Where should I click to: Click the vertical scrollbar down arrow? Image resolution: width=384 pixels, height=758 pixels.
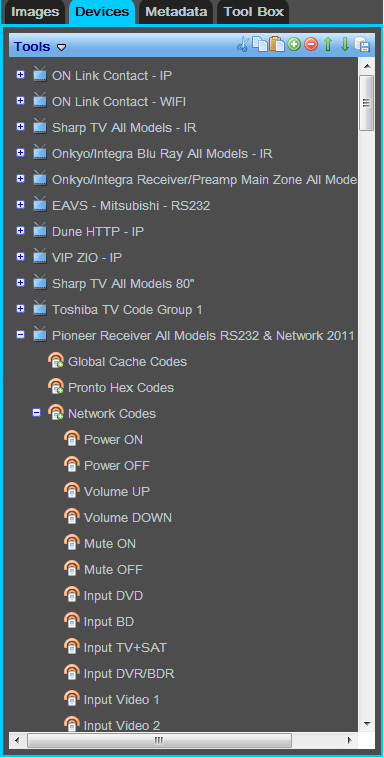click(367, 724)
